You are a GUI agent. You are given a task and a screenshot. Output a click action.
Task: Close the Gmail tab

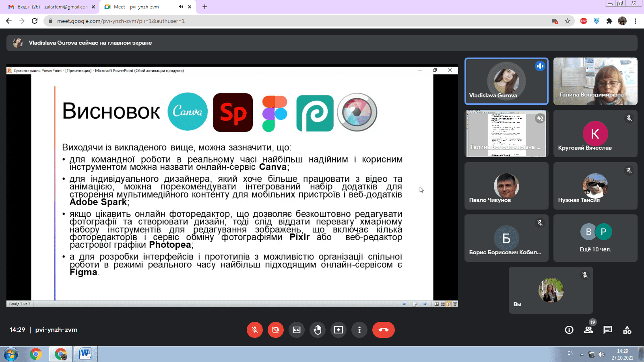point(93,7)
